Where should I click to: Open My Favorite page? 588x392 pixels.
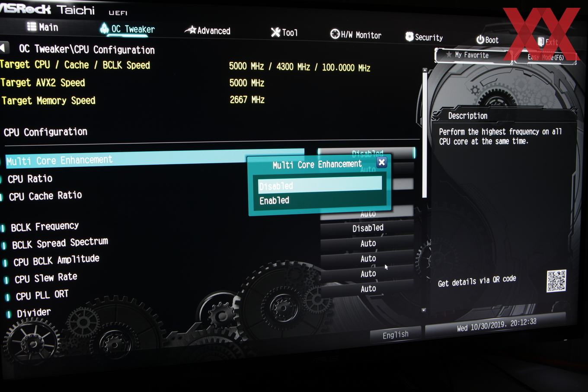pyautogui.click(x=473, y=55)
